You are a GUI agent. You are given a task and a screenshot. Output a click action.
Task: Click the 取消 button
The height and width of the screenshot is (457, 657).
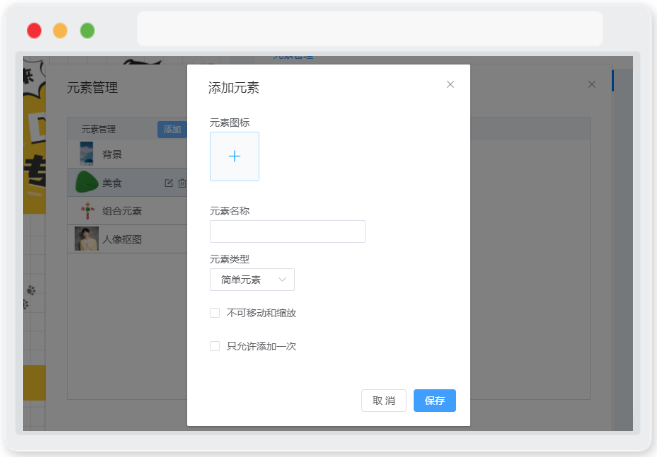coord(384,400)
